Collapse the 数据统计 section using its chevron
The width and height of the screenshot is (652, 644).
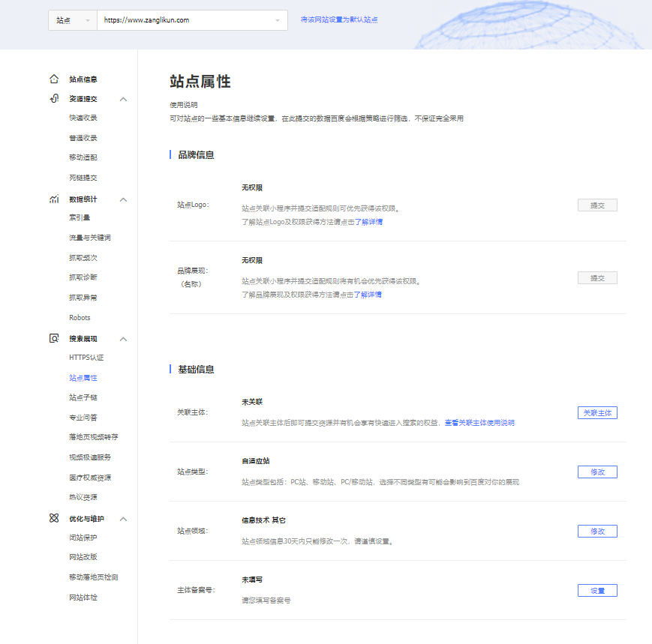[x=124, y=199]
